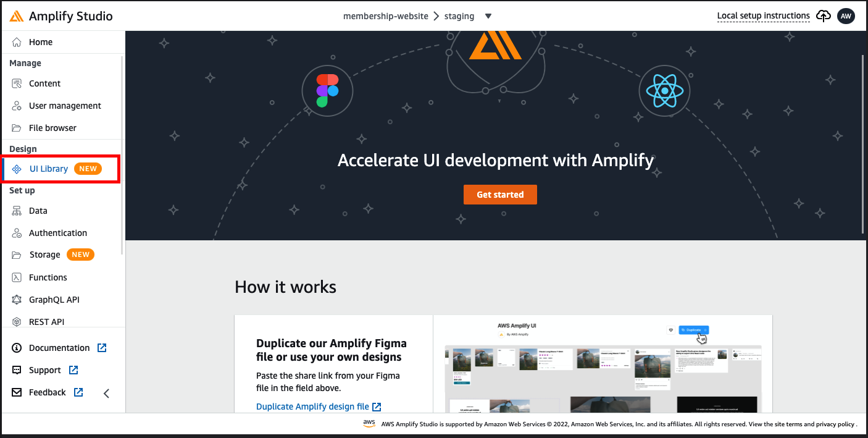Click the Figma logo in banner
Screen dimensions: 868x438
click(x=327, y=91)
